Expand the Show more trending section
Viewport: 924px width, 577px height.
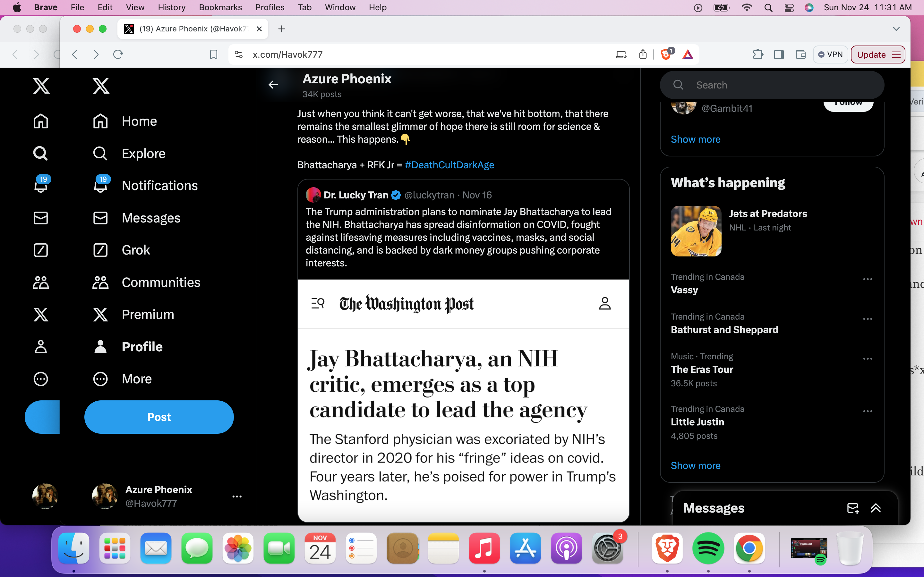[x=696, y=465]
